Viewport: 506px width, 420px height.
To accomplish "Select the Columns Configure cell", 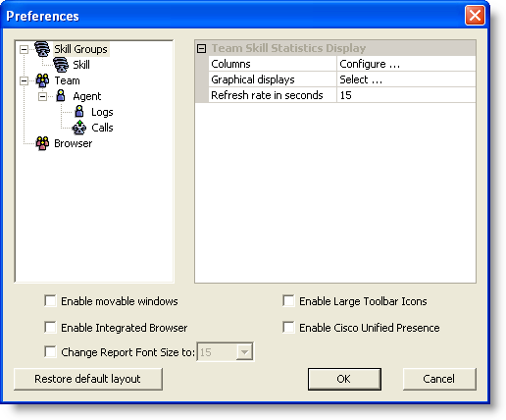I will point(406,64).
